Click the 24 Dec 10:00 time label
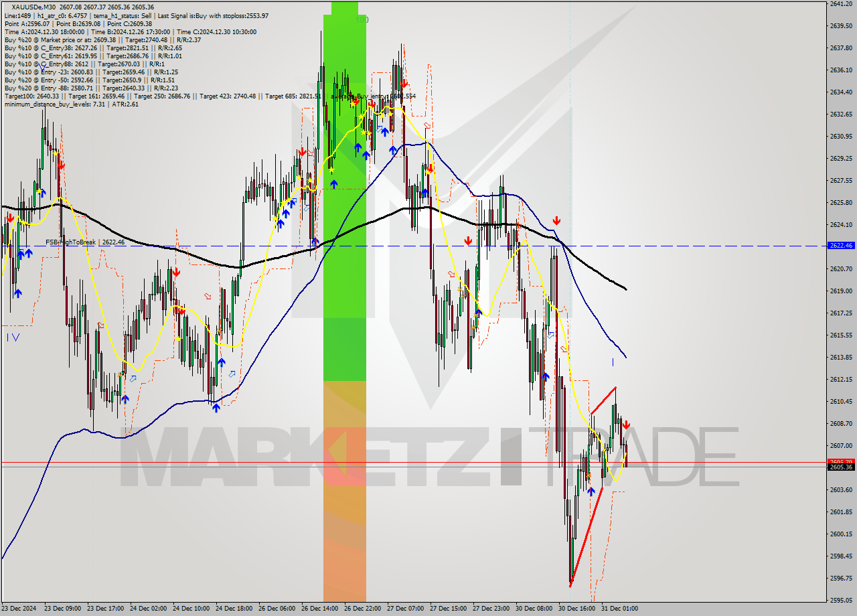This screenshot has height=616, width=857. (x=191, y=609)
